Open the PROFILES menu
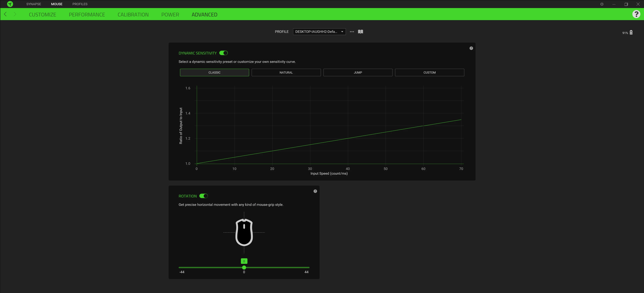This screenshot has height=293, width=644. 80,4
